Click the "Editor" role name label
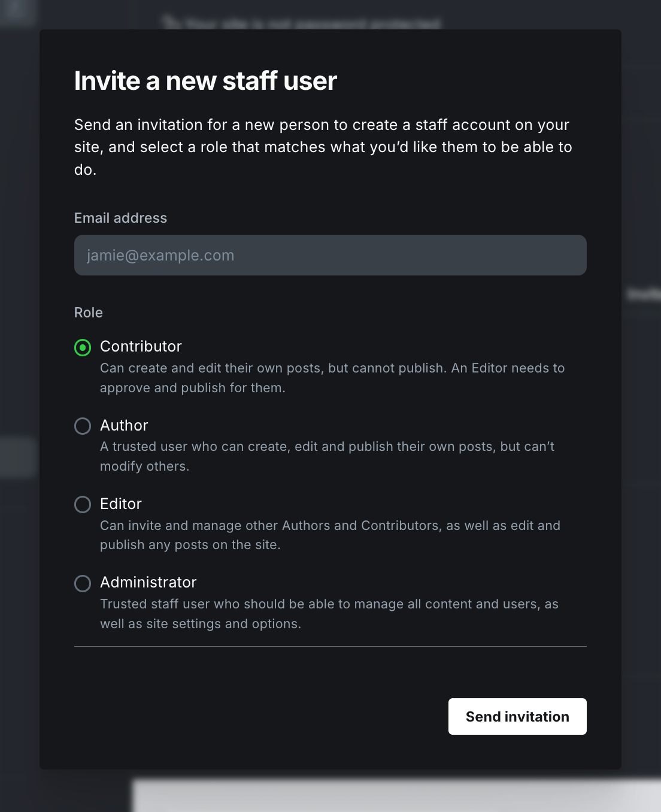This screenshot has width=661, height=812. (121, 504)
